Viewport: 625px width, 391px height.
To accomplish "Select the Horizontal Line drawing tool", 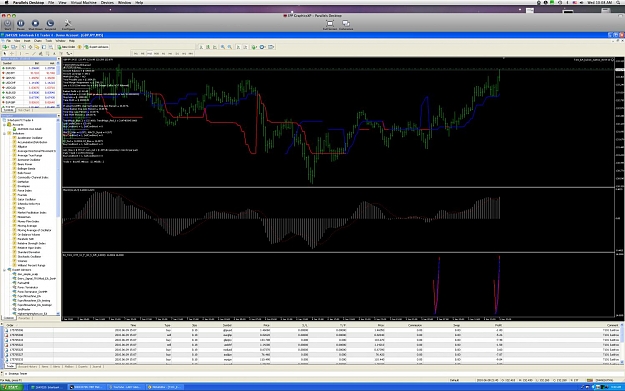I will pyautogui.click(x=27, y=53).
